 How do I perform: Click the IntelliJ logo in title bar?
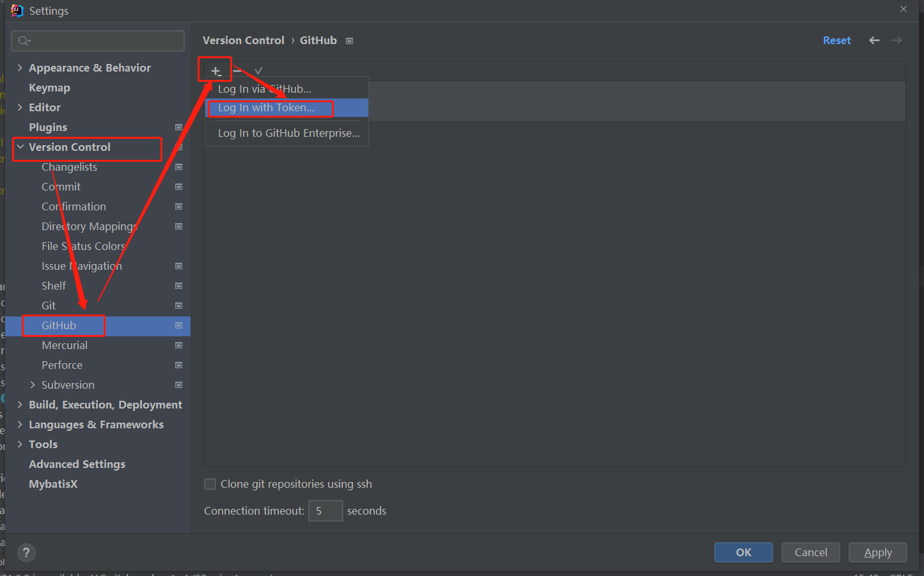[x=17, y=11]
